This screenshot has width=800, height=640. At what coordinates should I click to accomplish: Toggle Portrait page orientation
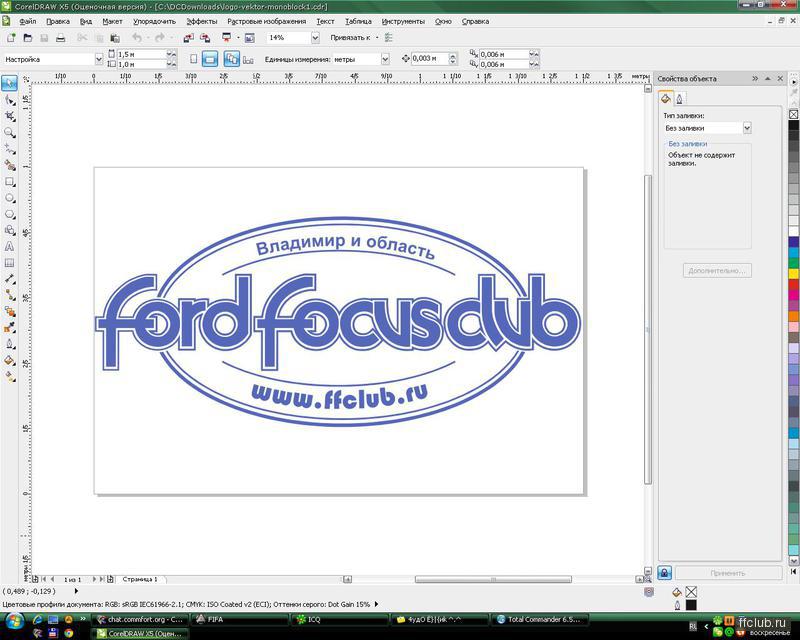click(193, 59)
